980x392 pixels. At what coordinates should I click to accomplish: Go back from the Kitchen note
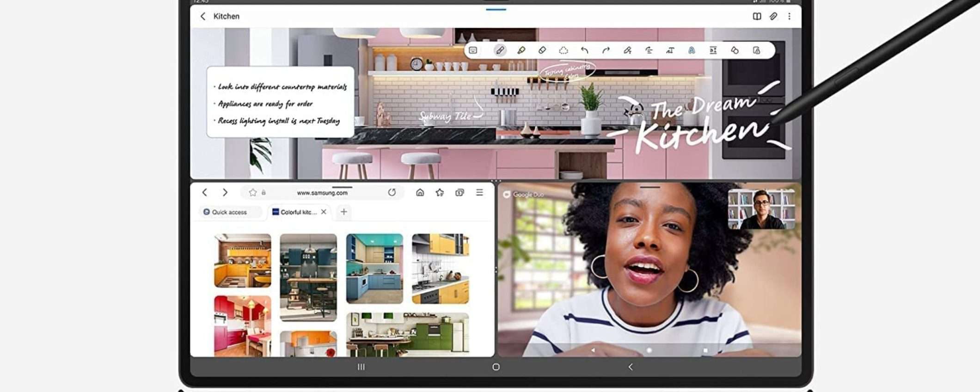203,17
